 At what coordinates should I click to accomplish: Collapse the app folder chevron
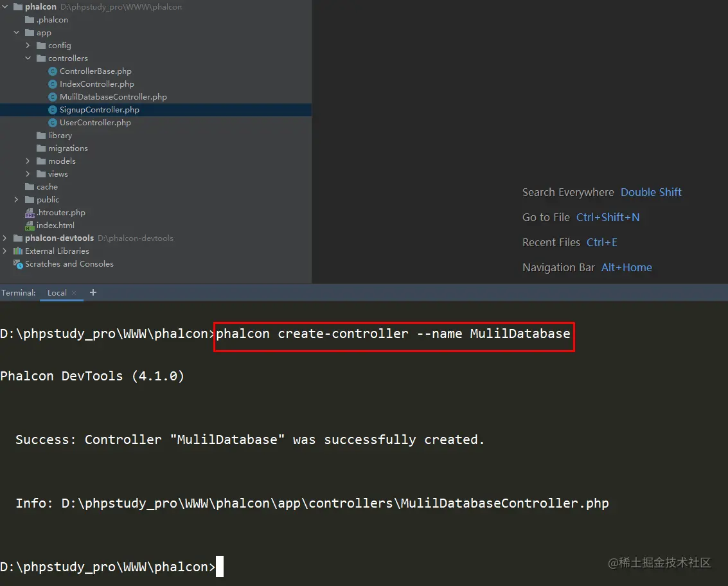[16, 33]
